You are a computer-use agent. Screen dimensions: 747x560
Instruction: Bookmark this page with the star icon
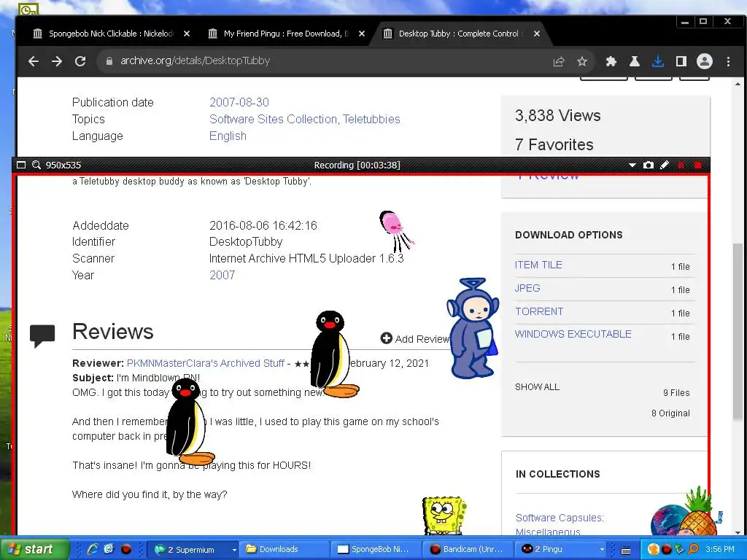tap(581, 61)
